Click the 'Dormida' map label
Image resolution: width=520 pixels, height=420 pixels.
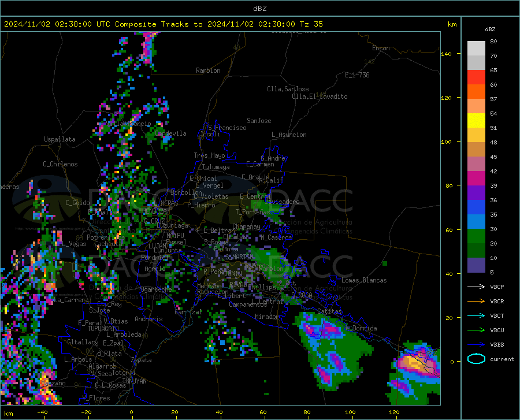365,328
